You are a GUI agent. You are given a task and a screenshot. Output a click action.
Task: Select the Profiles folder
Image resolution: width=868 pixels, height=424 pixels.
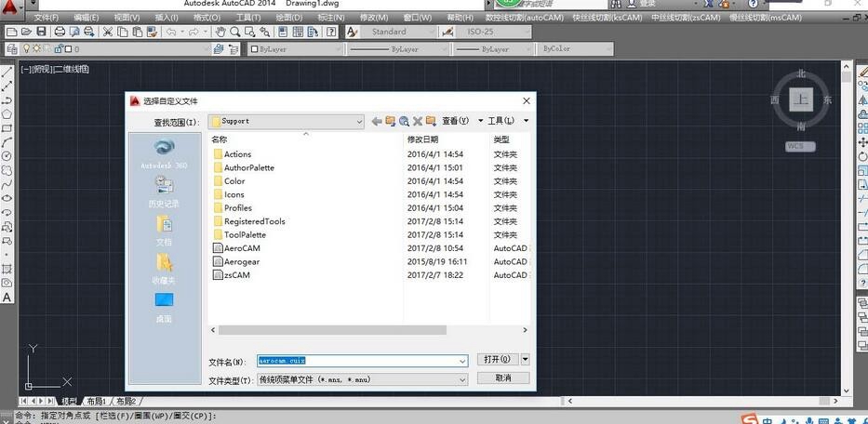click(233, 207)
